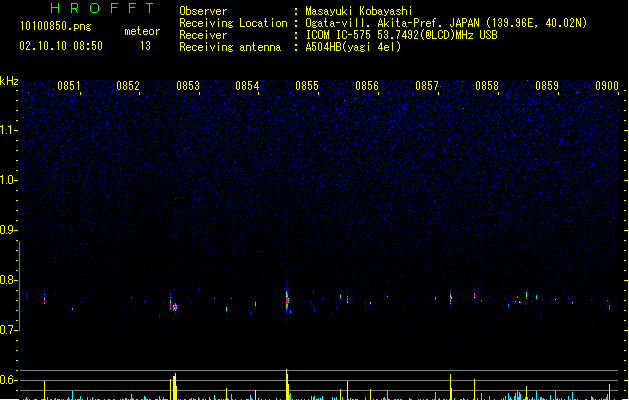Click the Ogata-vill. Akita-Pref. JAPAN location text
Image resolution: width=629 pixels, height=400 pixels.
[x=446, y=23]
